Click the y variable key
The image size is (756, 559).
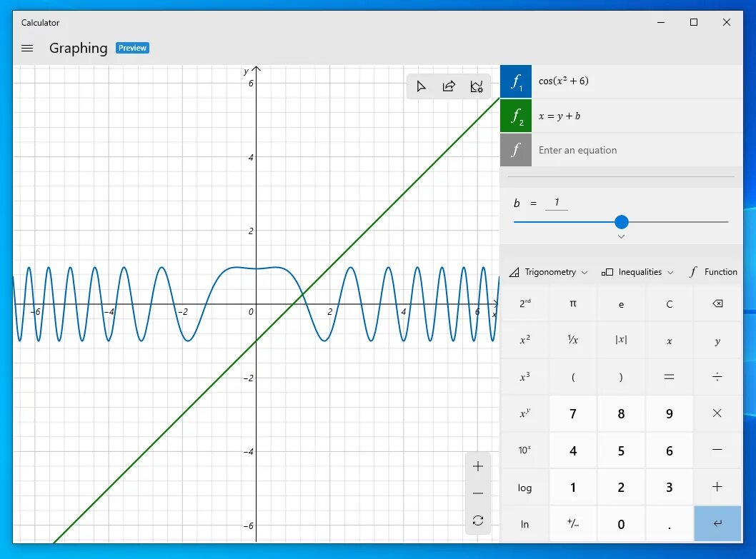(x=717, y=341)
